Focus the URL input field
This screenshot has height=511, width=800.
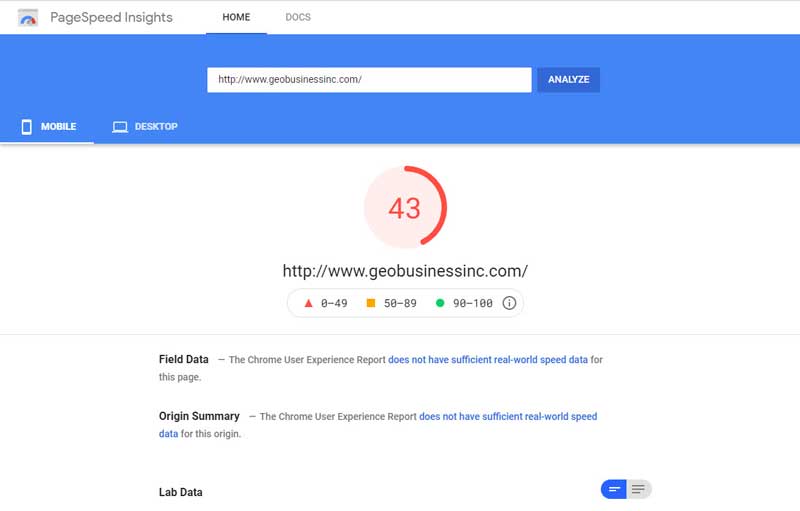pos(369,80)
